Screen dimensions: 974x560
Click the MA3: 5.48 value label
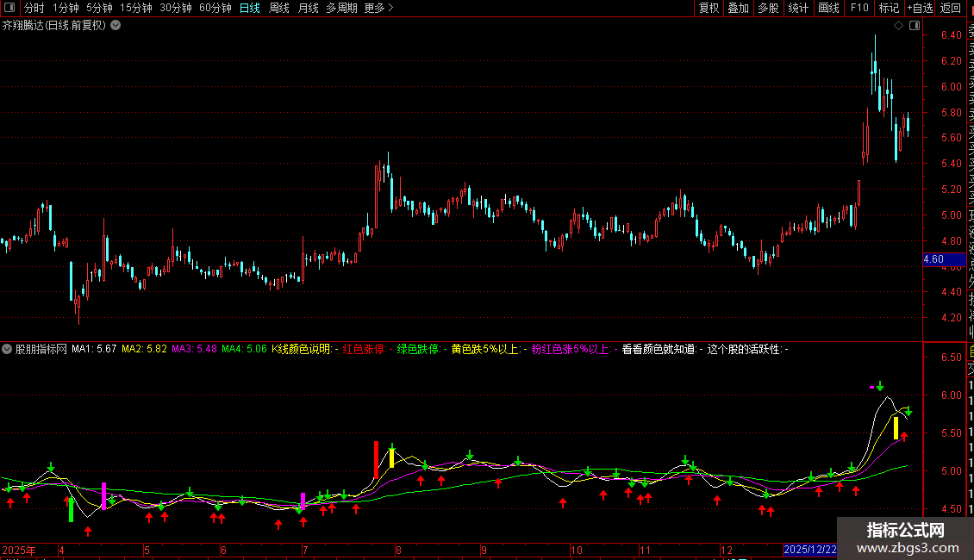pyautogui.click(x=195, y=349)
